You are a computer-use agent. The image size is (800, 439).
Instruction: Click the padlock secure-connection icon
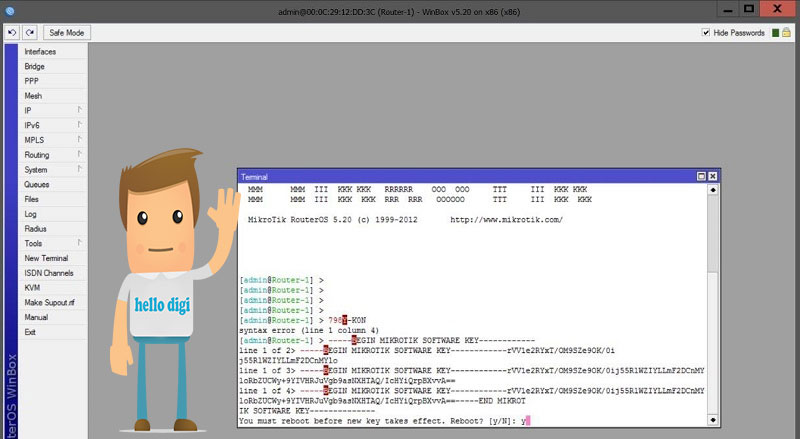click(786, 33)
